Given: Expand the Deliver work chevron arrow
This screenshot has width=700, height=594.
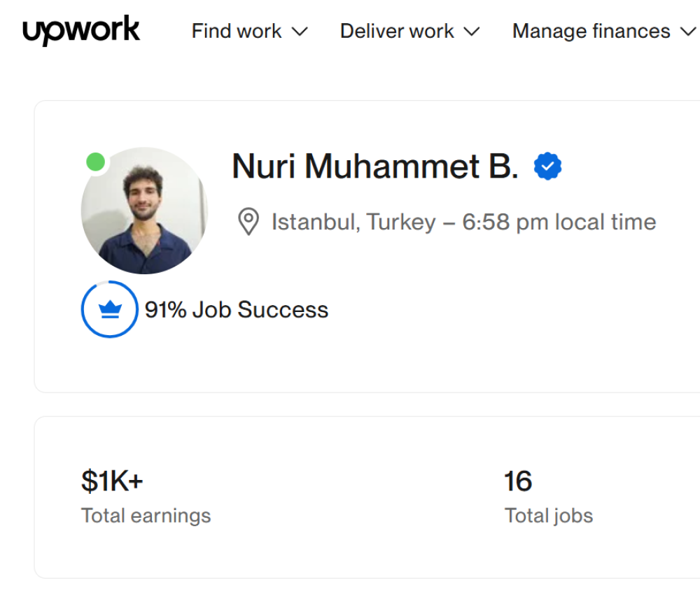Looking at the screenshot, I should [472, 31].
